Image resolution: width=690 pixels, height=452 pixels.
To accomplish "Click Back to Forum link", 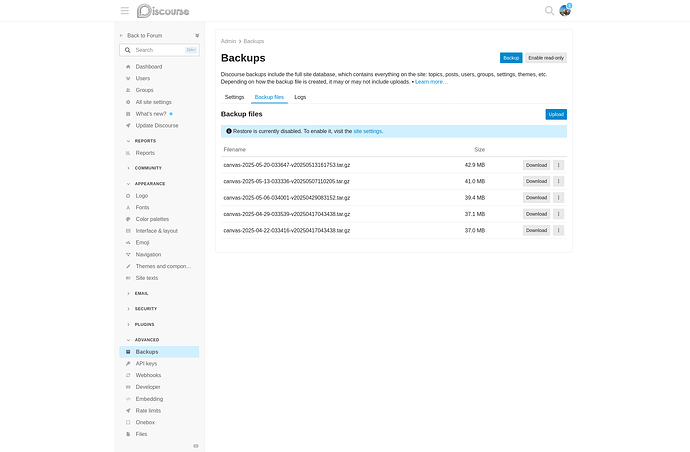I will click(141, 36).
